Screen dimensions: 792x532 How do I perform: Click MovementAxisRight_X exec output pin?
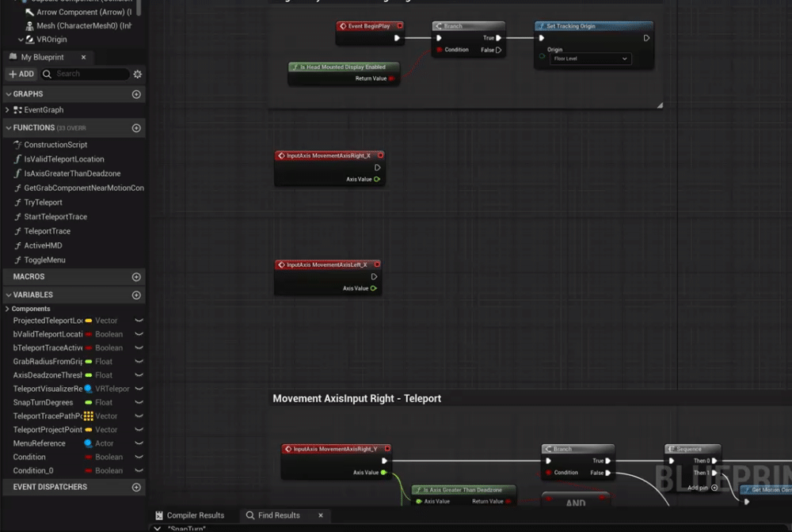377,168
